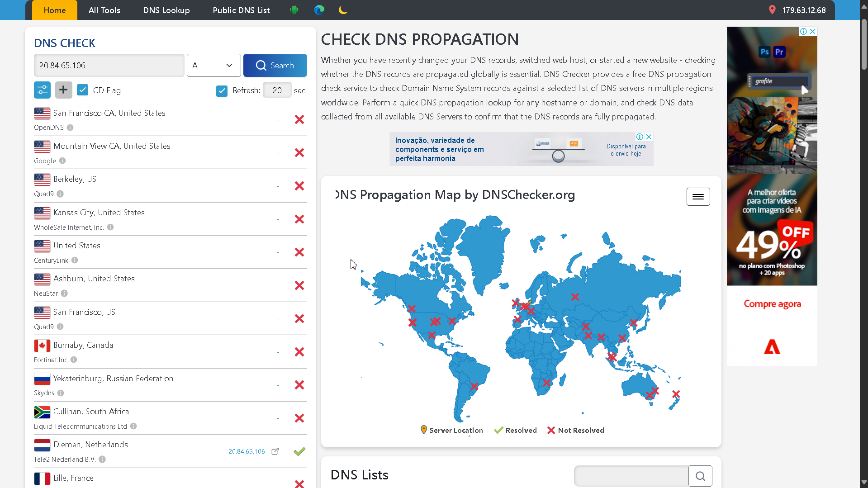Click the Lille, France flag
The image size is (868, 488).
point(42,479)
